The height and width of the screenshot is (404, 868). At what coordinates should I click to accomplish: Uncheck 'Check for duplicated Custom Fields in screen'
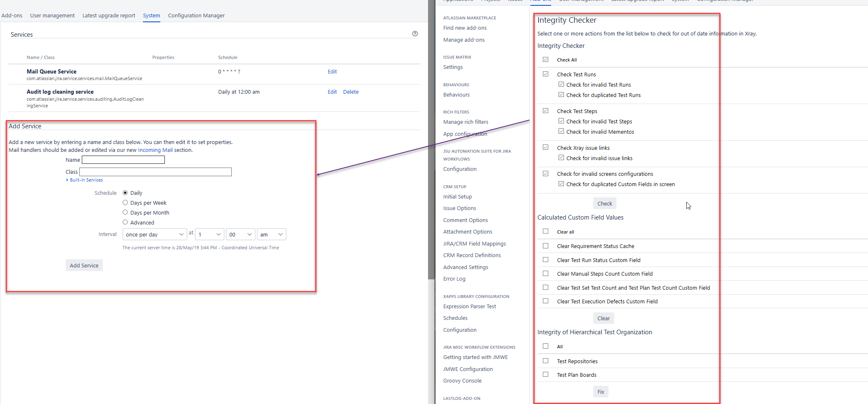point(561,184)
